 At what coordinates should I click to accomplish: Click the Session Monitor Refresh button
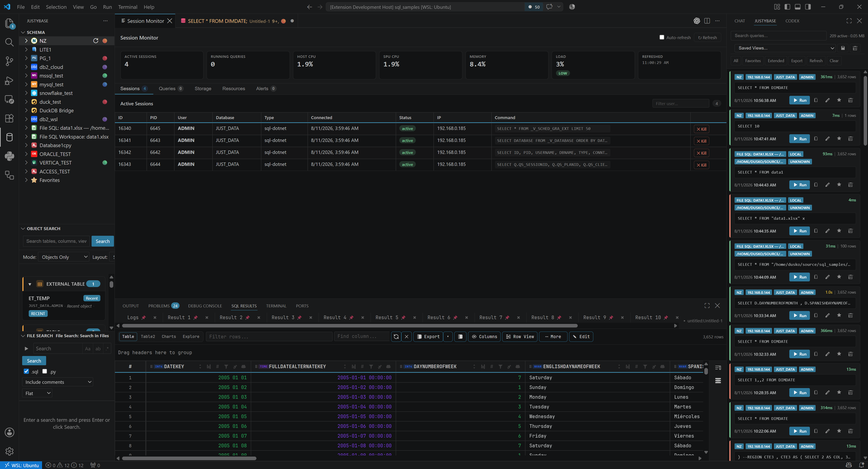pyautogui.click(x=707, y=37)
